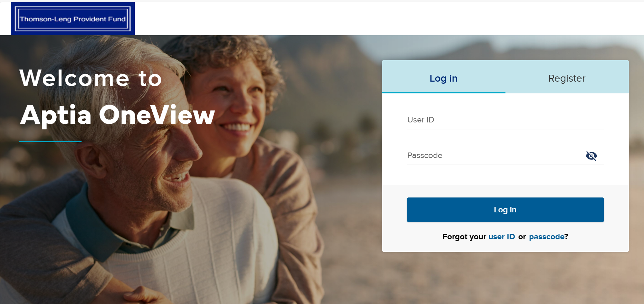
Task: Focus the User ID input field
Action: click(x=505, y=120)
